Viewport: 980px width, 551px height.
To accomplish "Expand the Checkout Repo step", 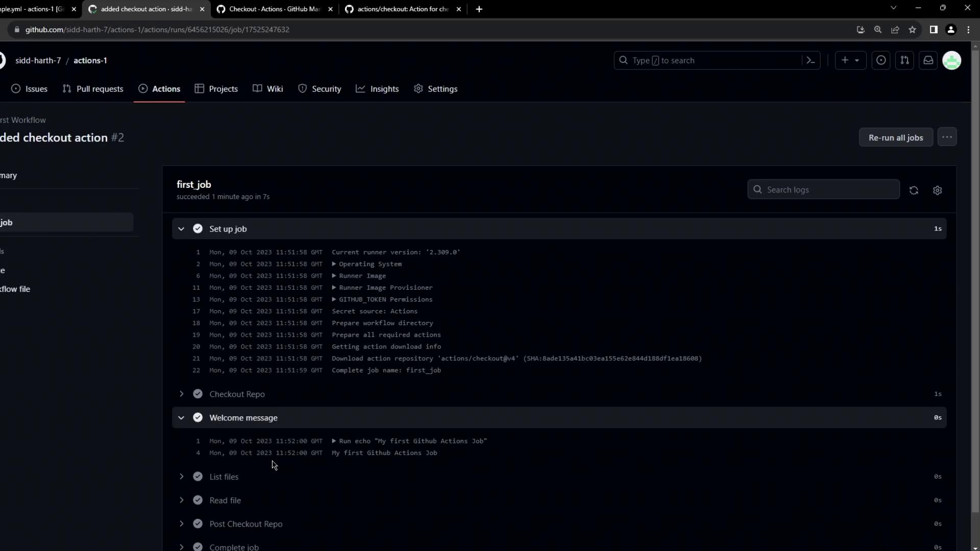I will pos(181,394).
